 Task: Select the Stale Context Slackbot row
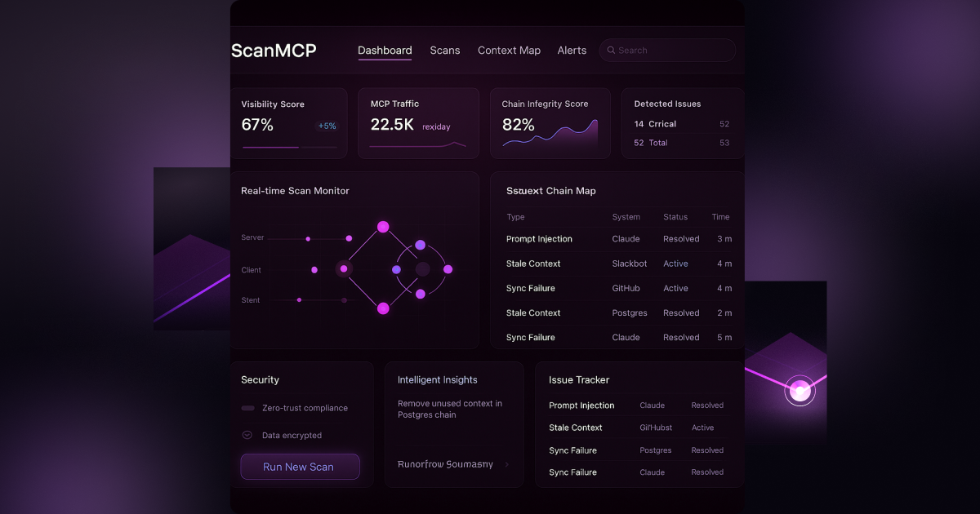619,264
